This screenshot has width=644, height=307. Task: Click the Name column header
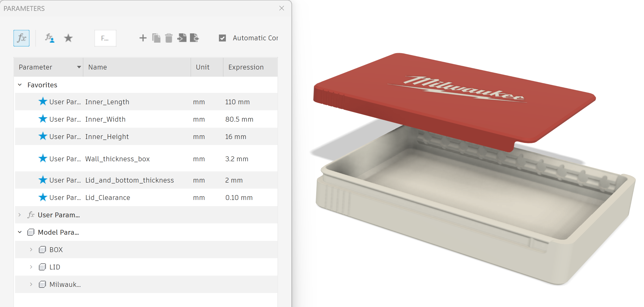[137, 67]
